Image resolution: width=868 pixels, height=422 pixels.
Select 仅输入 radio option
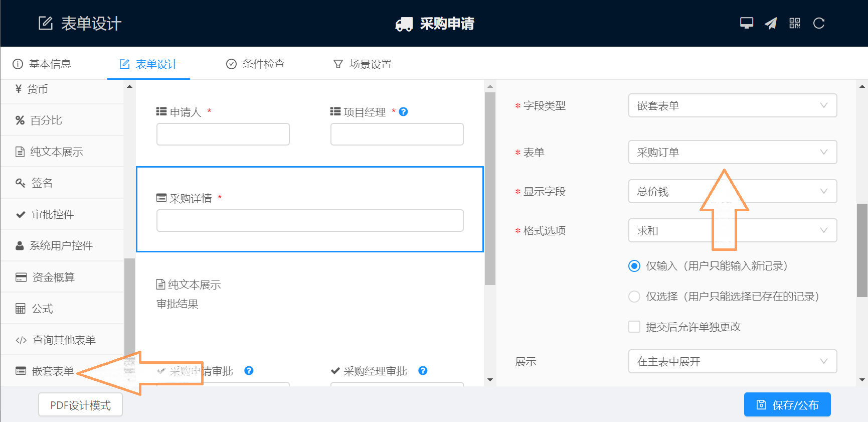point(634,266)
